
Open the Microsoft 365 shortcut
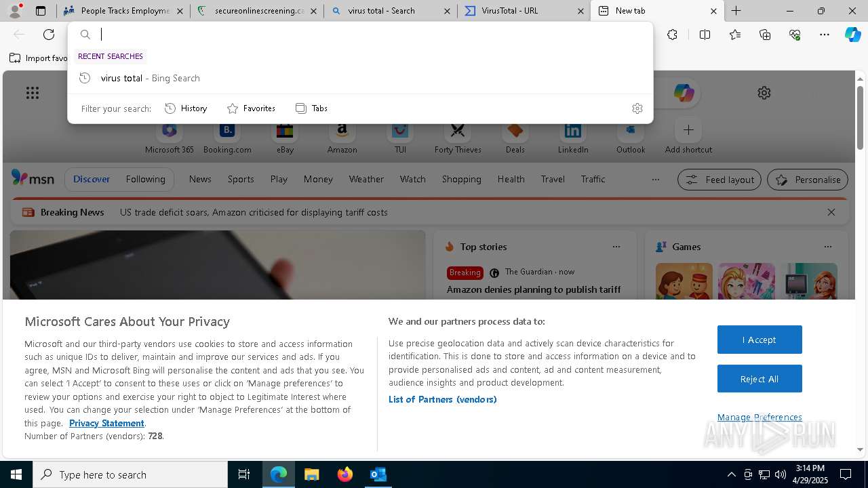pyautogui.click(x=170, y=137)
